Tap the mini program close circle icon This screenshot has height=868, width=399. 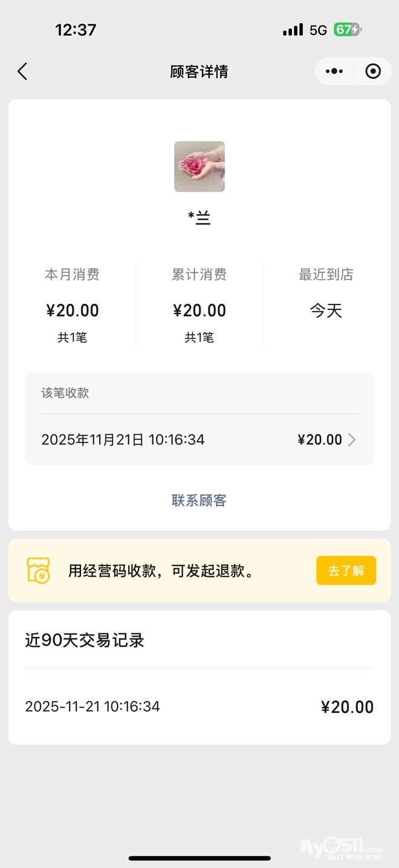373,71
